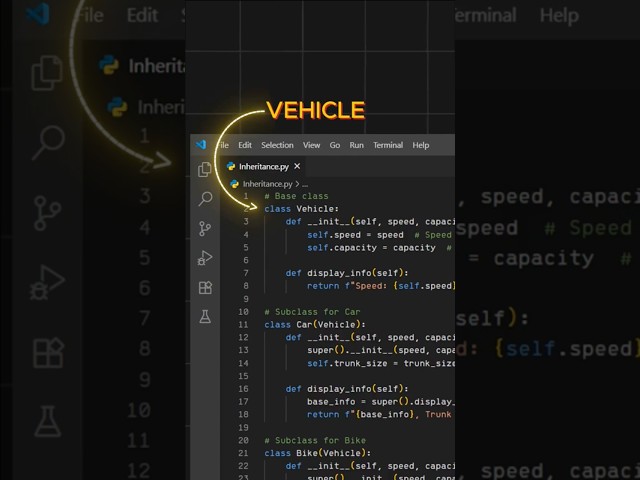Click line number 9 in front gutter
Screen dimensions: 640x480
pos(246,299)
